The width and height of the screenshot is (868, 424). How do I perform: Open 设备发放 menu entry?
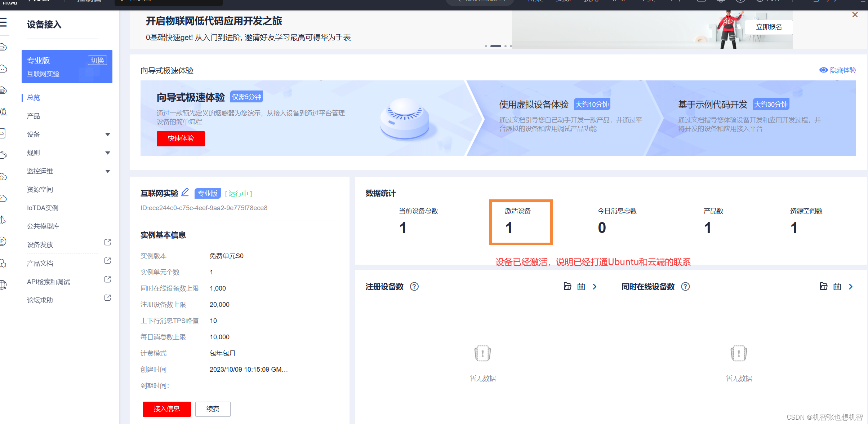tap(40, 245)
